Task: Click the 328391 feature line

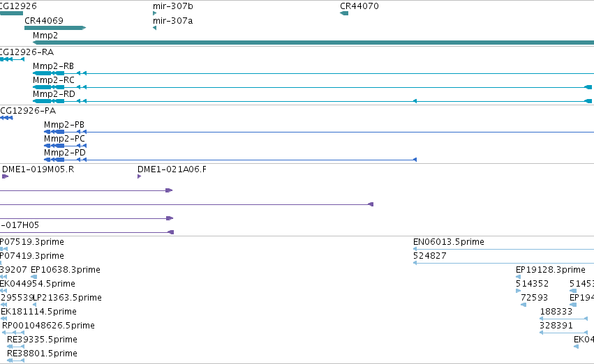Action: pos(564,333)
